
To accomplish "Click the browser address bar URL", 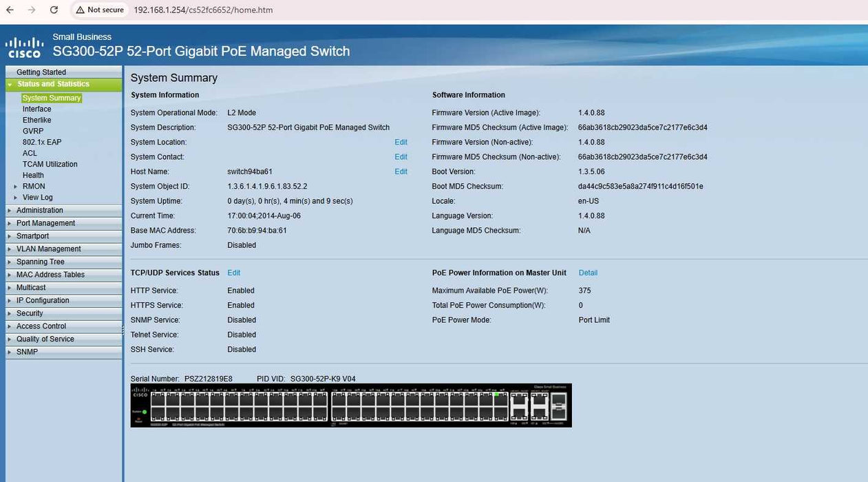I will [x=203, y=10].
